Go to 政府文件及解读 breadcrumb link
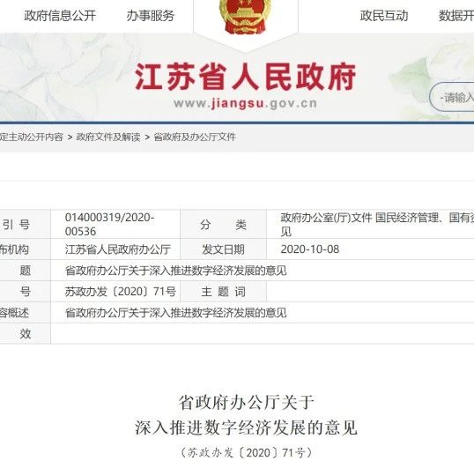This screenshot has width=474, height=476. pyautogui.click(x=108, y=137)
